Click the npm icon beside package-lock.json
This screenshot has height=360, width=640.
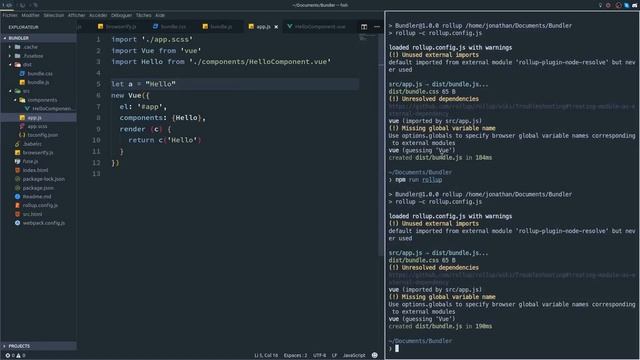pos(18,179)
